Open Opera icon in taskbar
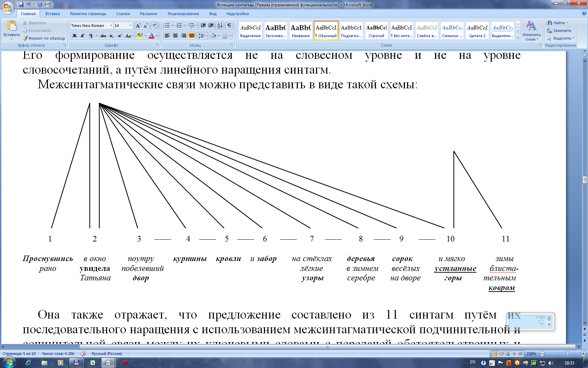The image size is (588, 368). click(x=125, y=363)
